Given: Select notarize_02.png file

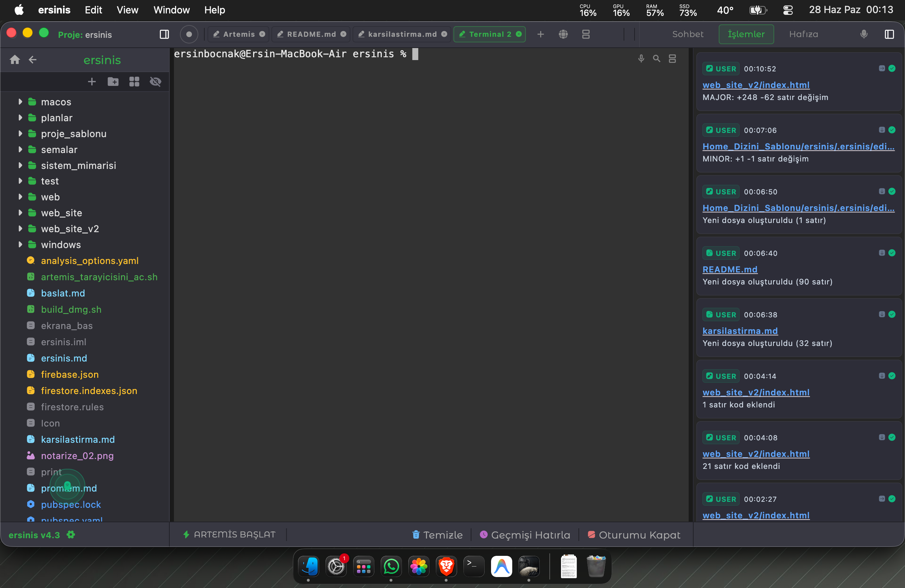Looking at the screenshot, I should pos(77,455).
